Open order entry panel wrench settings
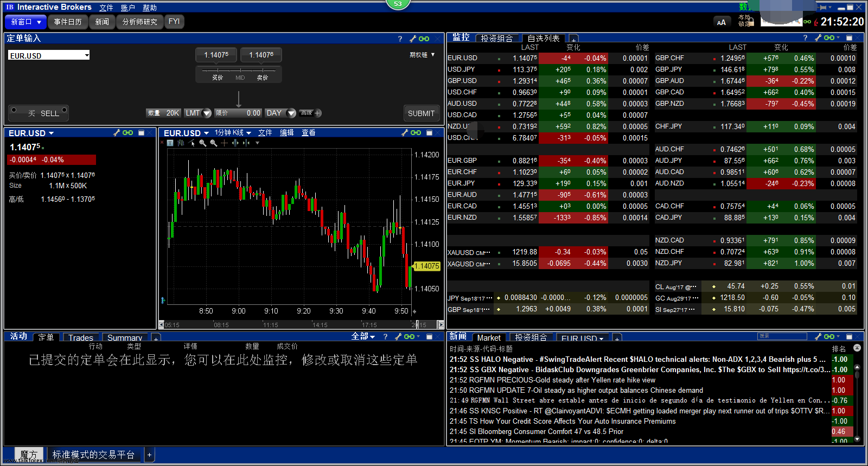 coord(413,39)
